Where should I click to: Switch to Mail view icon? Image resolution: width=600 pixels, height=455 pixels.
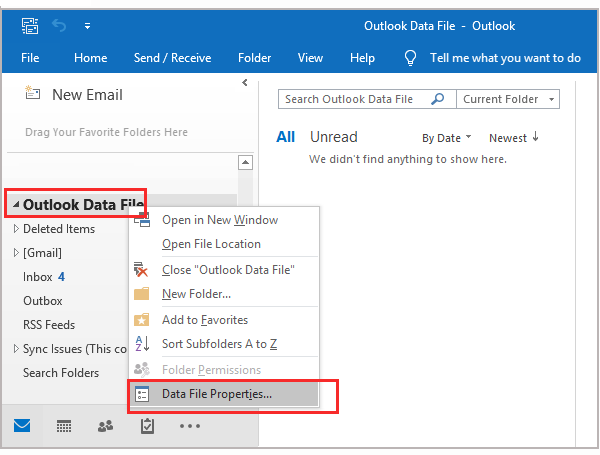coord(22,426)
